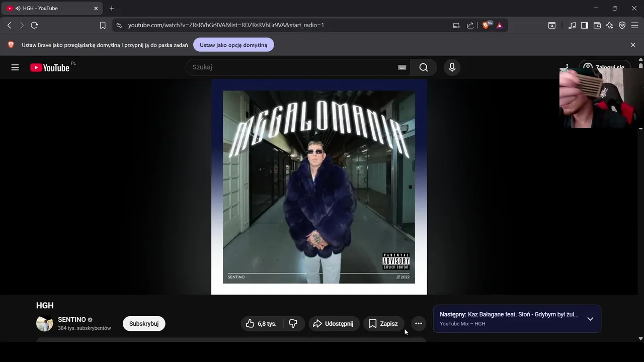Go forward with browser forward arrow

22,25
